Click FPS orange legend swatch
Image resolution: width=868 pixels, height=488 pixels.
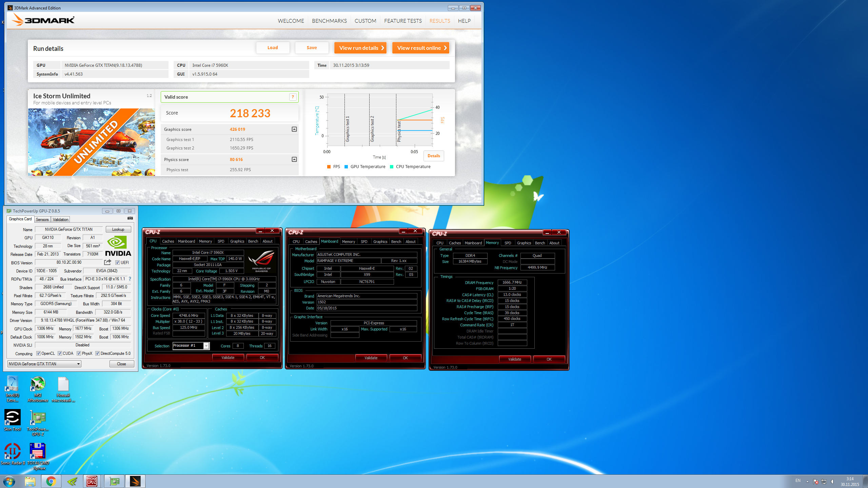(x=329, y=166)
